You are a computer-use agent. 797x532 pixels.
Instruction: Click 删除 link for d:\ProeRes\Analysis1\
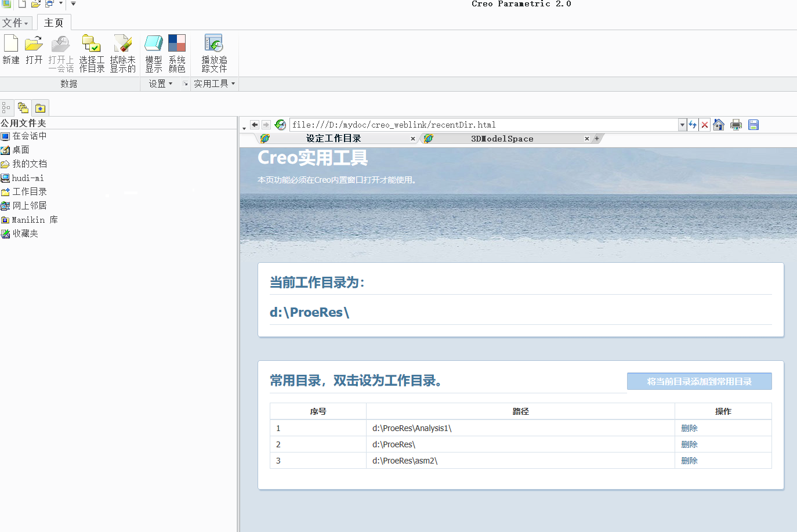click(689, 428)
